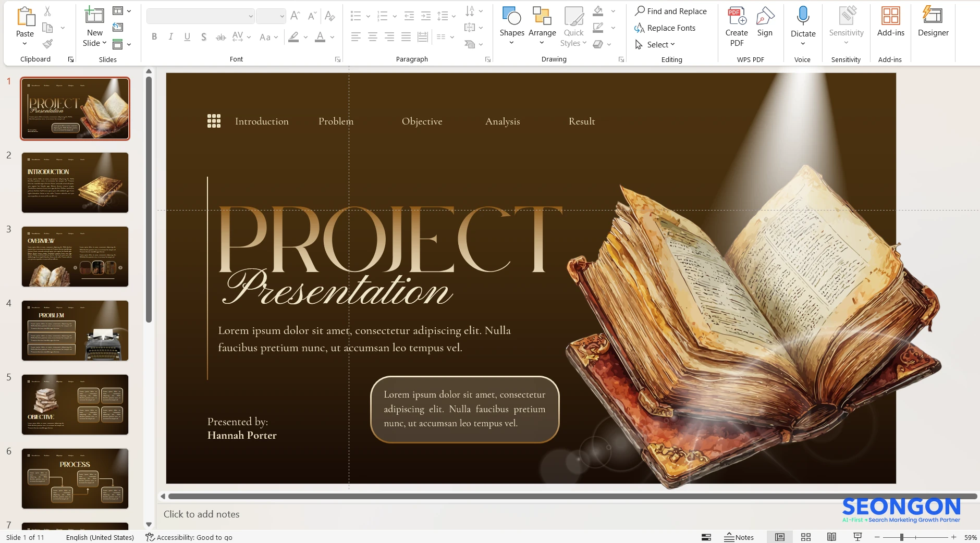Image resolution: width=980 pixels, height=543 pixels.
Task: Increase list indent level
Action: (426, 16)
